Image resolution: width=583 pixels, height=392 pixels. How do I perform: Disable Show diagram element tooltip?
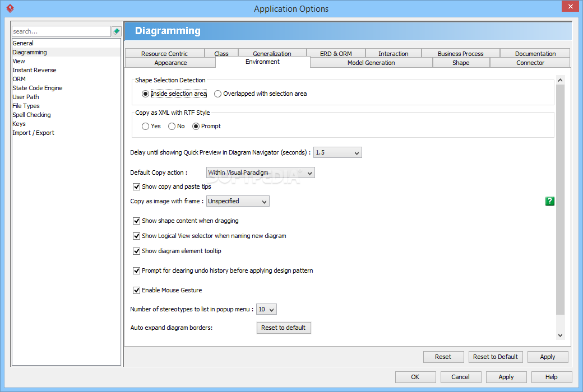pos(136,251)
